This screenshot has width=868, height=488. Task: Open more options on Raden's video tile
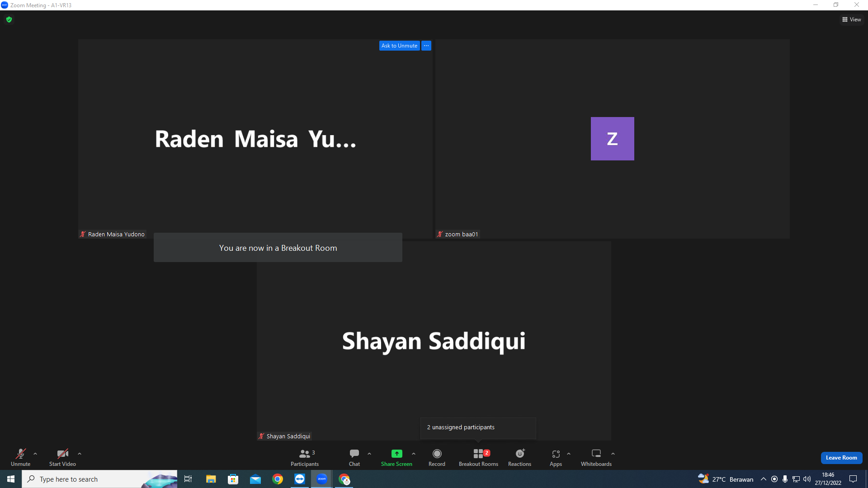tap(426, 46)
